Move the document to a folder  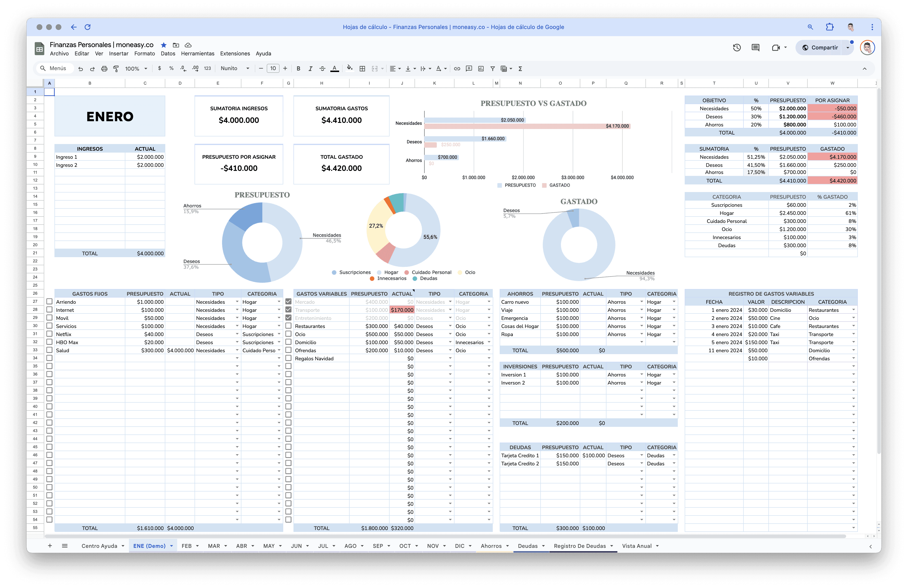click(x=176, y=45)
